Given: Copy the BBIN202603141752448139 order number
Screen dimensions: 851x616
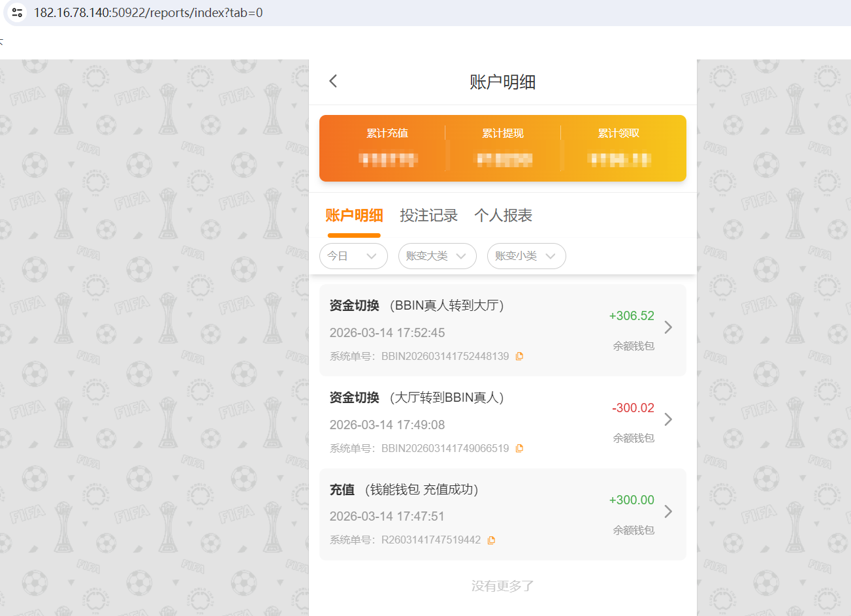Looking at the screenshot, I should pyautogui.click(x=519, y=355).
